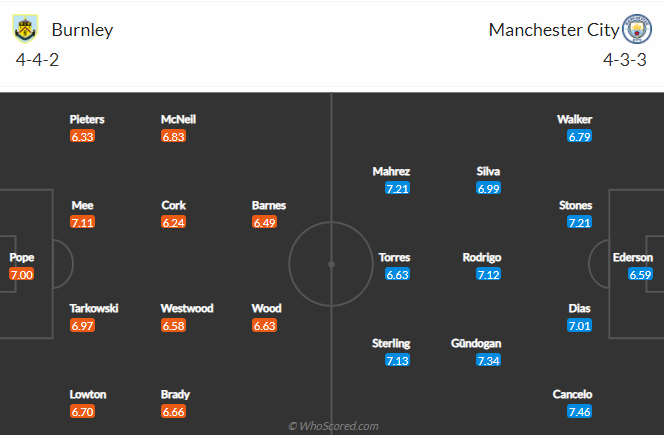Click Barnes's 6.49 rating badge
This screenshot has width=664, height=435.
pos(265,222)
